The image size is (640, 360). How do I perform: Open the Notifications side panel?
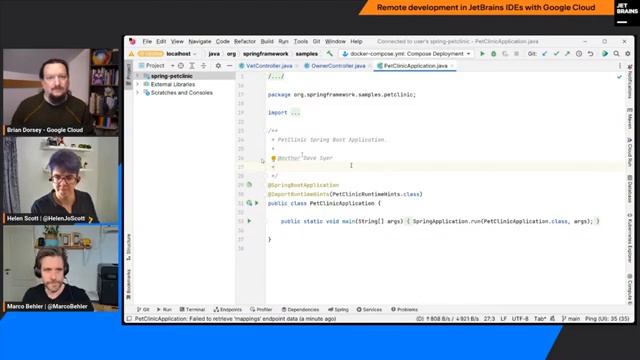(x=630, y=82)
